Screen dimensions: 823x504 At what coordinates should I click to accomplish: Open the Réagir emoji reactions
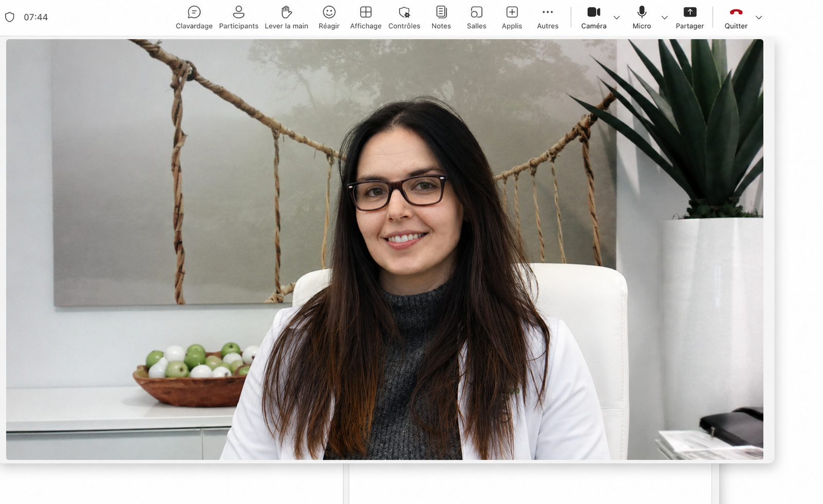pyautogui.click(x=329, y=17)
